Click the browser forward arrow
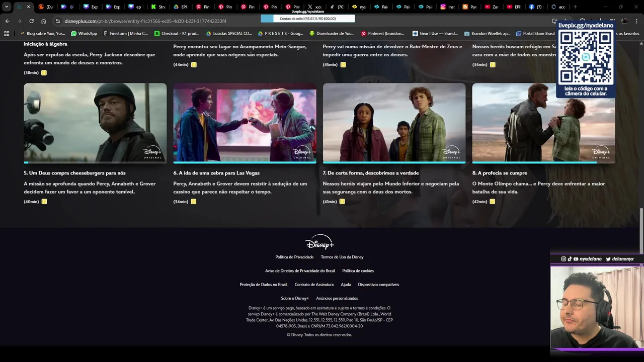644x362 pixels. pyautogui.click(x=19, y=21)
